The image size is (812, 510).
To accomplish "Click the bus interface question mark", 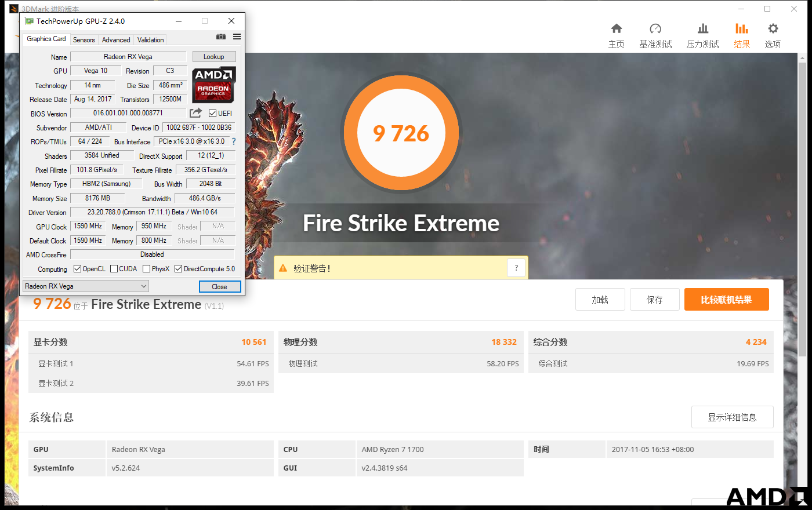I will [x=234, y=141].
